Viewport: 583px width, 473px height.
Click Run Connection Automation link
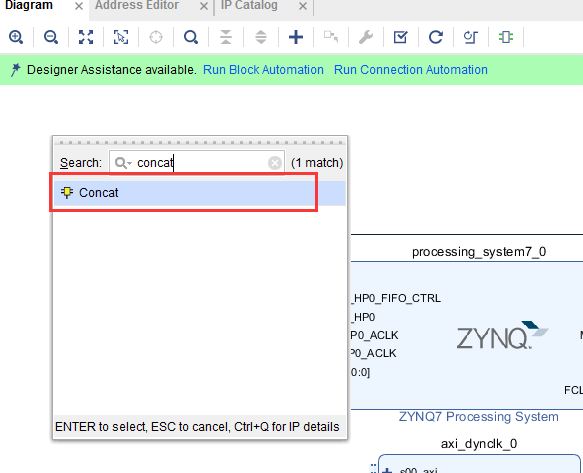[x=411, y=70]
